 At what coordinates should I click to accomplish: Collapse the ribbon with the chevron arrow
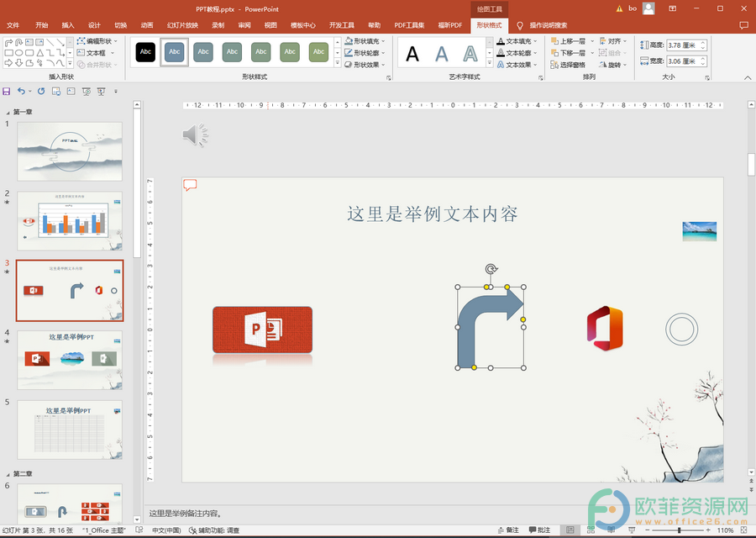coord(748,77)
